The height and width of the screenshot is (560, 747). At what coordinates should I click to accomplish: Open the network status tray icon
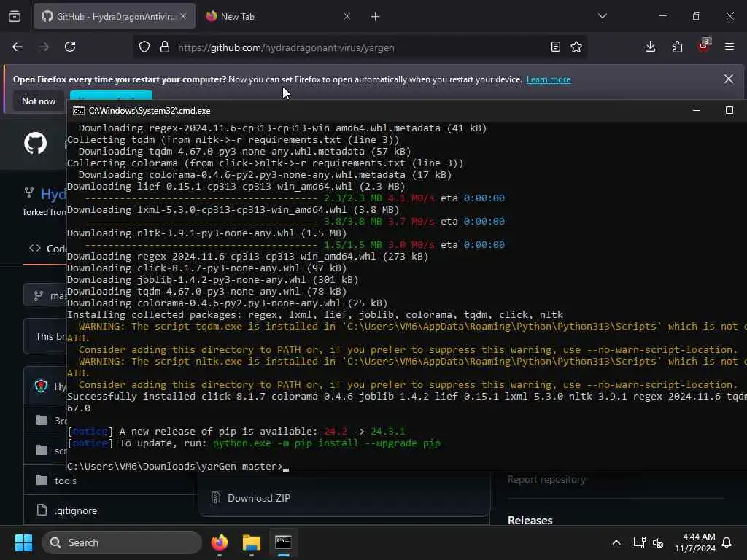pyautogui.click(x=639, y=542)
